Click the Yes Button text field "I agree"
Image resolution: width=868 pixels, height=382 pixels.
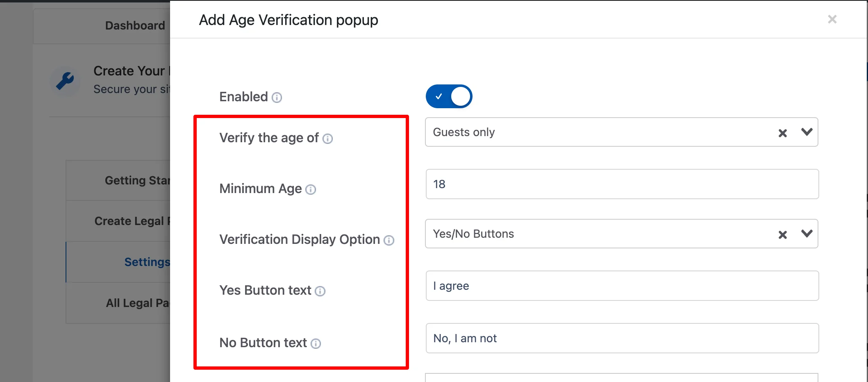click(x=622, y=286)
